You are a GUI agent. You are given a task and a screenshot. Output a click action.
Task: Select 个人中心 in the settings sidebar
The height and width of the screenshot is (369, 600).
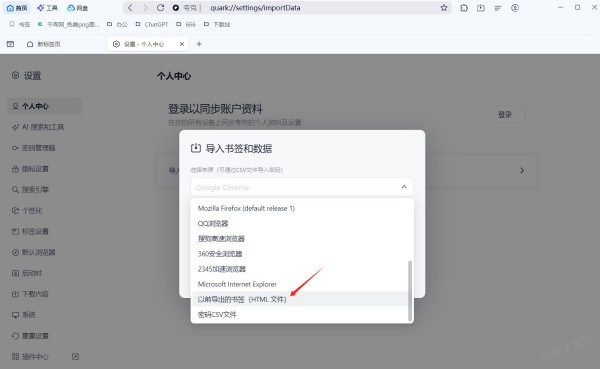[44, 106]
